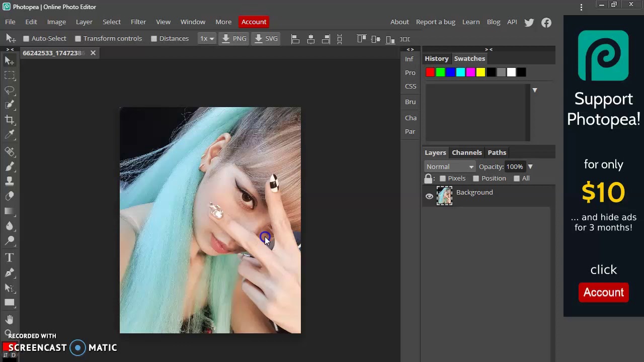644x362 pixels.
Task: Open the Opacity slider dropdown arrow
Action: coord(530,167)
